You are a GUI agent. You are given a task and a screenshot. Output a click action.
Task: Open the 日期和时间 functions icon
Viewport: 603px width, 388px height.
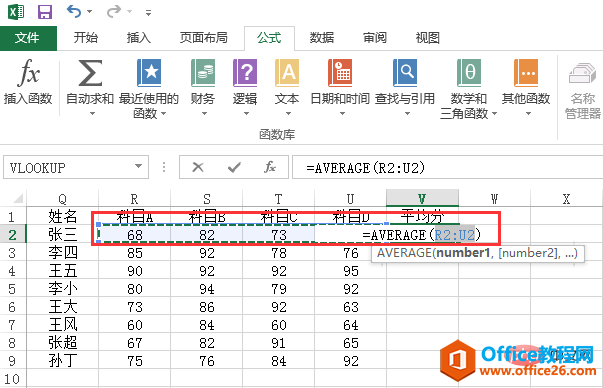coord(340,73)
